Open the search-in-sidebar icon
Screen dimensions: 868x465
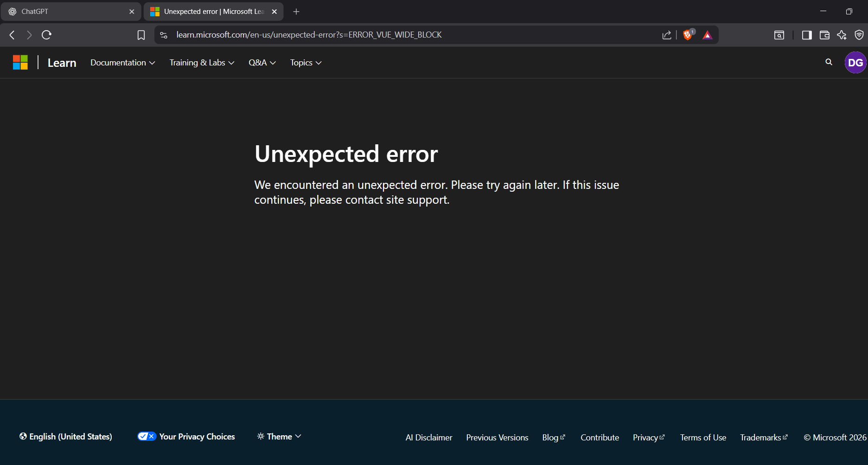pyautogui.click(x=779, y=35)
